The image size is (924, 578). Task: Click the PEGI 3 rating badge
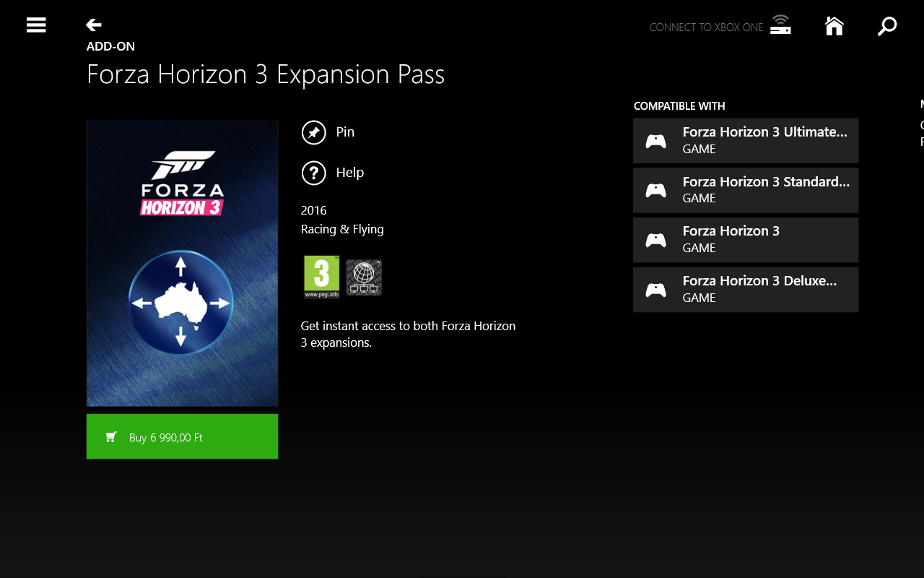[x=321, y=277]
